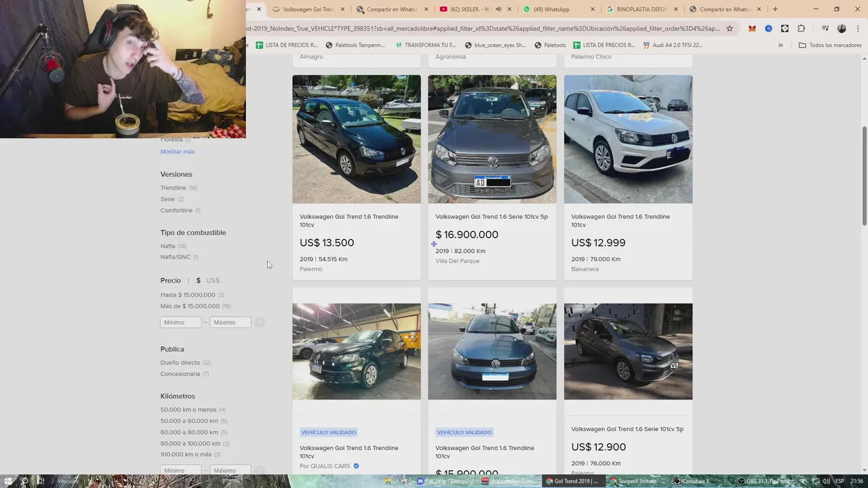Click the Precio Máximo input field
This screenshot has height=488, width=868.
click(231, 323)
